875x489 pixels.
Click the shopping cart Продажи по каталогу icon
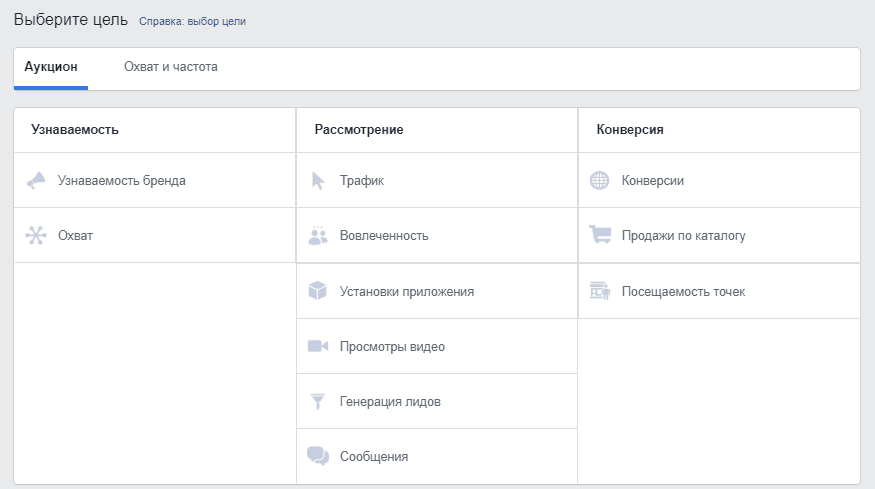click(x=600, y=234)
